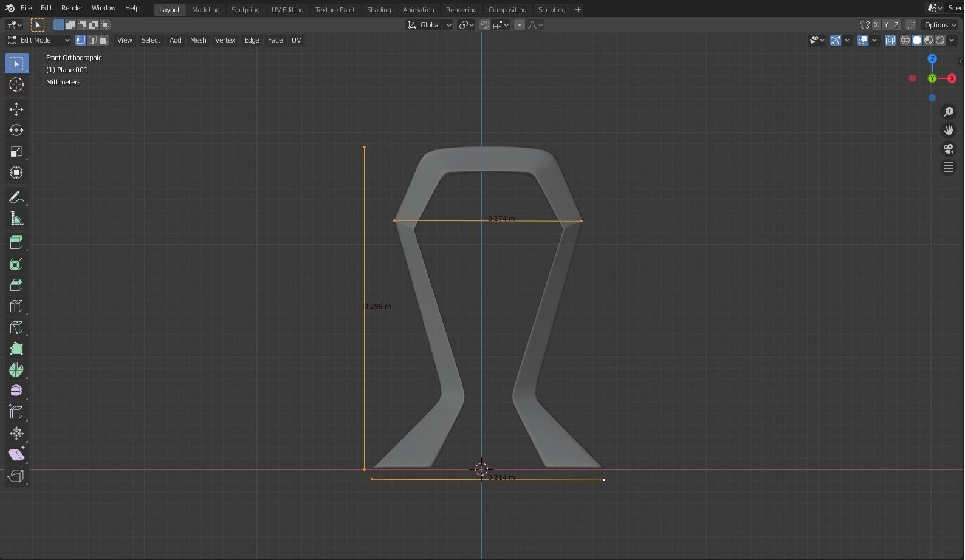This screenshot has height=560, width=965.
Task: Activate the Shrink/Fatten tool
Action: coord(16,434)
